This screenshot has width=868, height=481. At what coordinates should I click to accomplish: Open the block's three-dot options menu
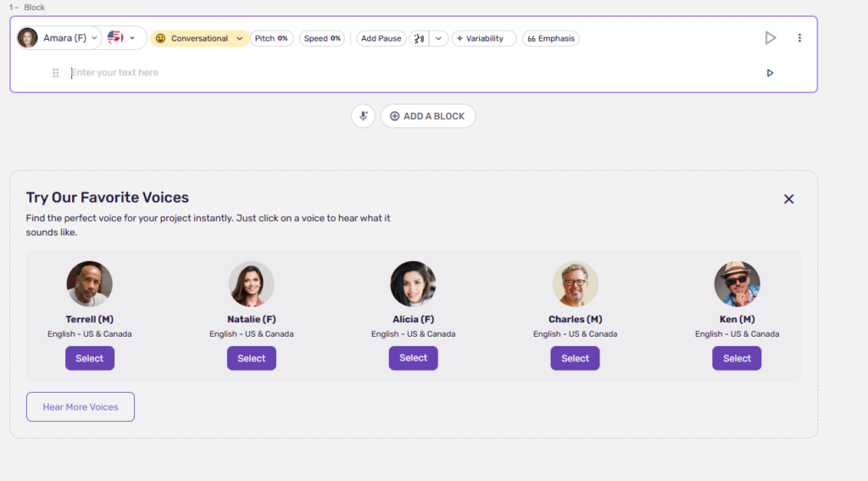[799, 38]
